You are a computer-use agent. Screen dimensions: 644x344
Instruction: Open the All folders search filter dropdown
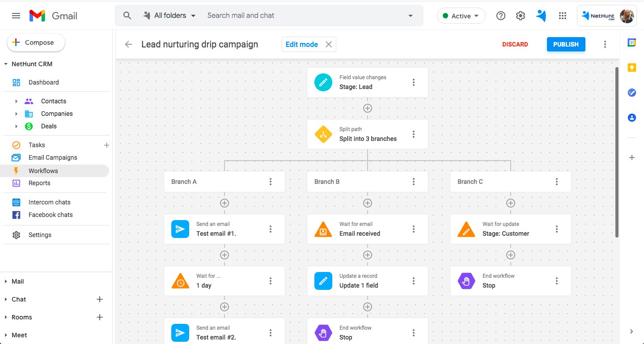click(170, 16)
